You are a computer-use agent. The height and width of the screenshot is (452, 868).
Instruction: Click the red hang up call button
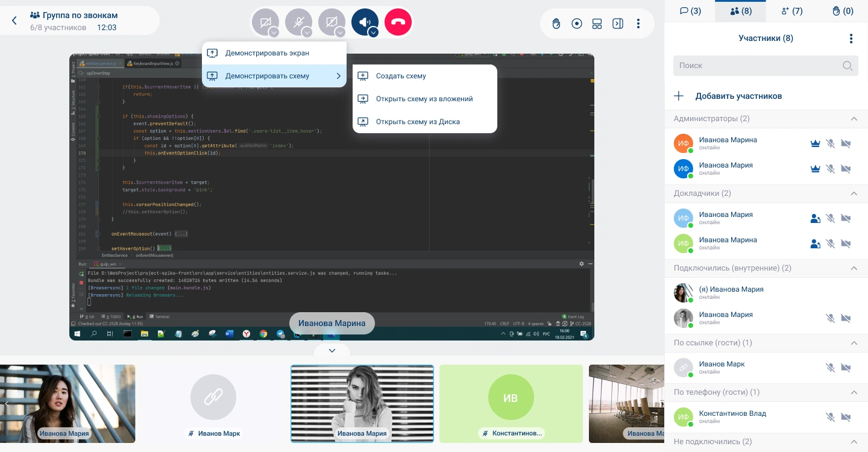click(398, 23)
